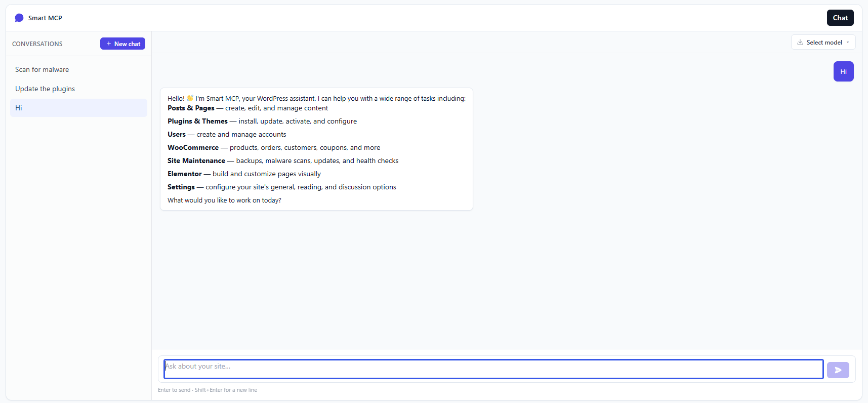Click the Smart MCP chat bubble logo

[x=19, y=18]
